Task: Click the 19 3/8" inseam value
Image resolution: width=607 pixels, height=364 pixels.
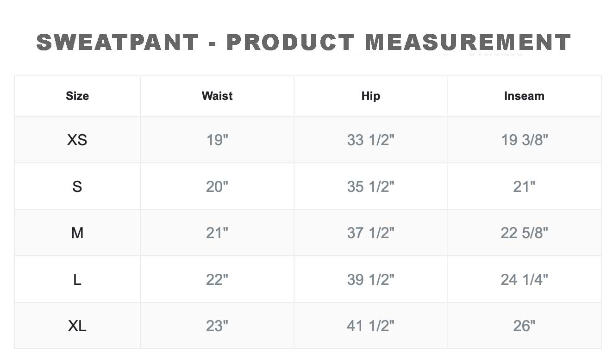Action: click(524, 140)
